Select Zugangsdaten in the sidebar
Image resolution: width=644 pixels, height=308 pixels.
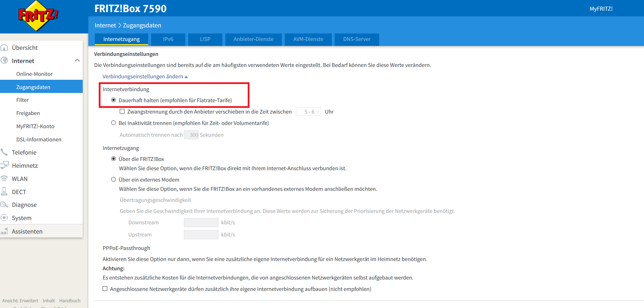click(x=41, y=87)
